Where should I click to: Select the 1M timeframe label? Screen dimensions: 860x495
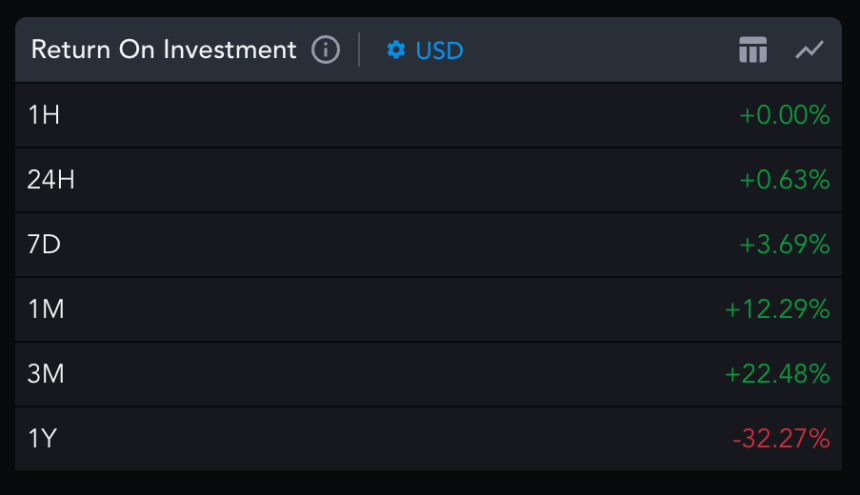click(x=46, y=309)
